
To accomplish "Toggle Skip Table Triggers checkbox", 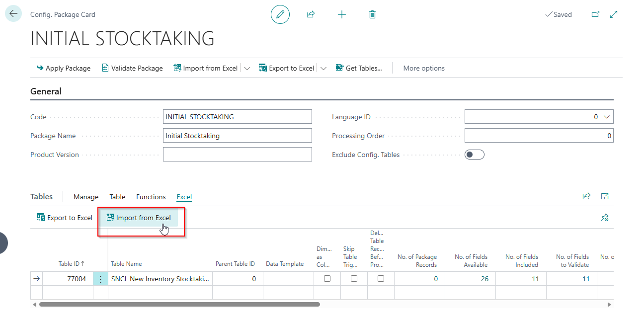I will point(354,279).
